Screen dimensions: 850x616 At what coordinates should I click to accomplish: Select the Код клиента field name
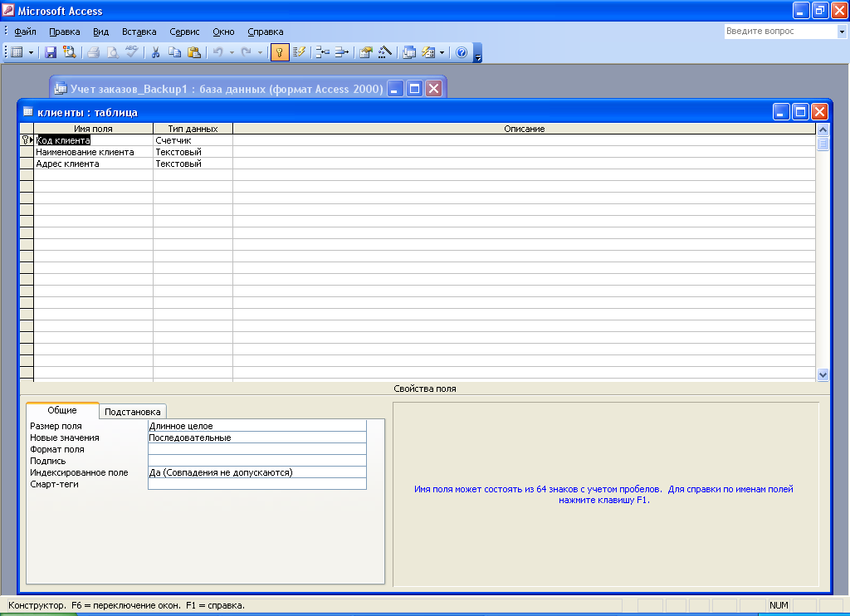click(93, 140)
